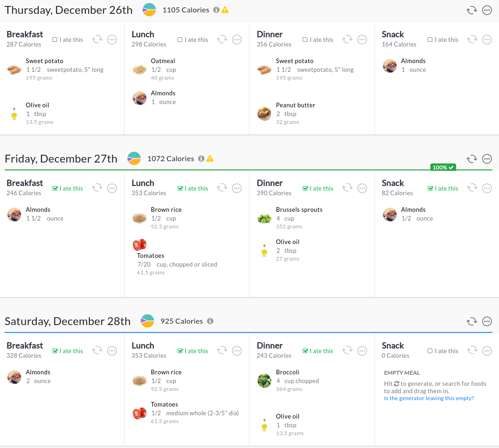Image resolution: width=499 pixels, height=448 pixels.
Task: Open Friday Lunch more options
Action: 237,189
